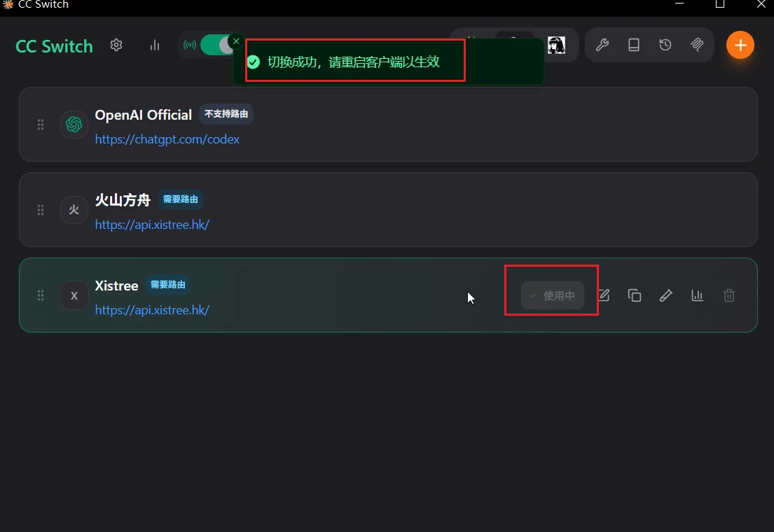Minimize the CC Switch window

tap(679, 4)
